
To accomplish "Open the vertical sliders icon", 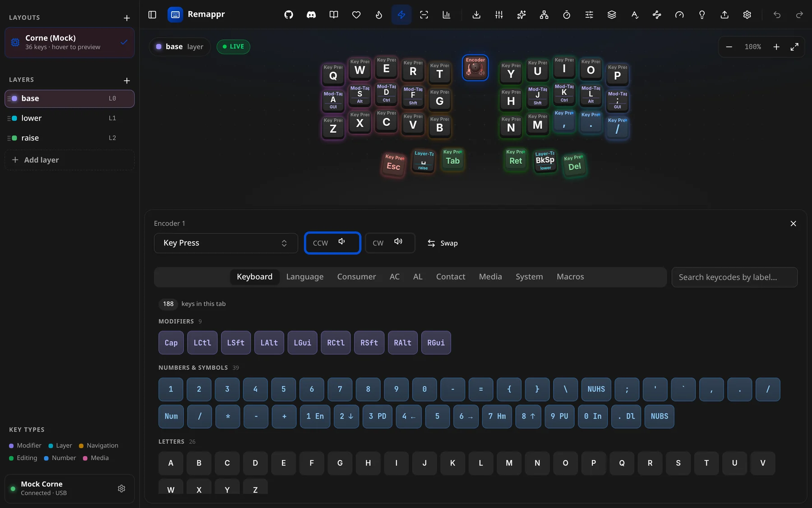I will coord(499,15).
